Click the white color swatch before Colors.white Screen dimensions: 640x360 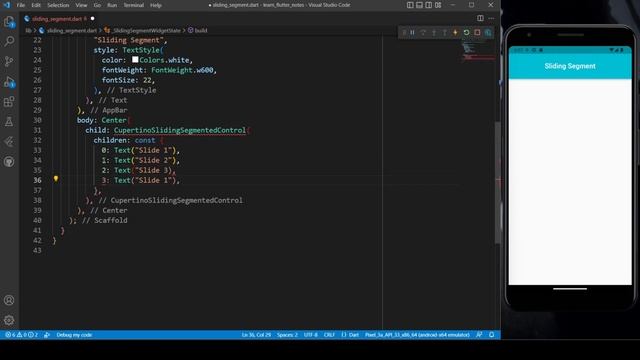pyautogui.click(x=135, y=60)
